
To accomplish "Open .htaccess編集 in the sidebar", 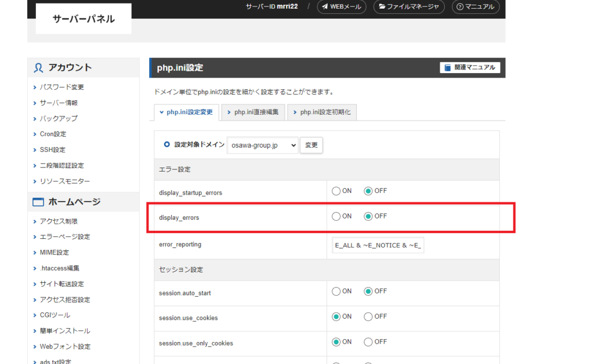I will point(59,268).
